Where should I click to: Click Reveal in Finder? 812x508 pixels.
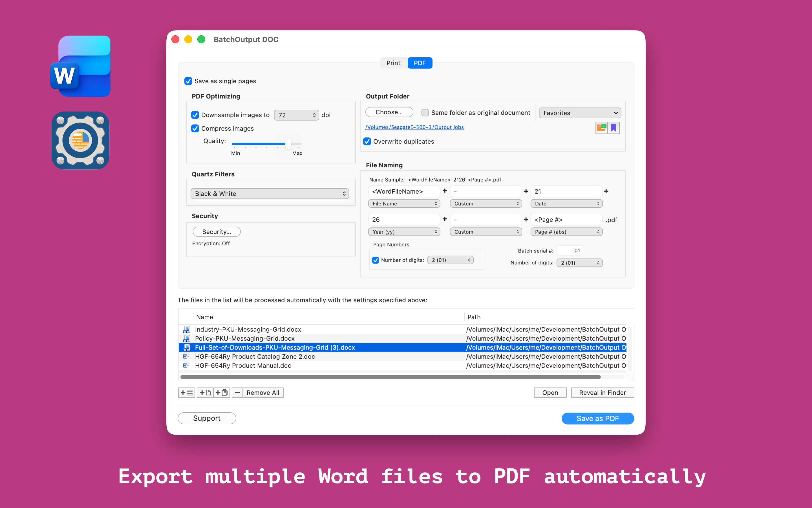click(x=602, y=392)
